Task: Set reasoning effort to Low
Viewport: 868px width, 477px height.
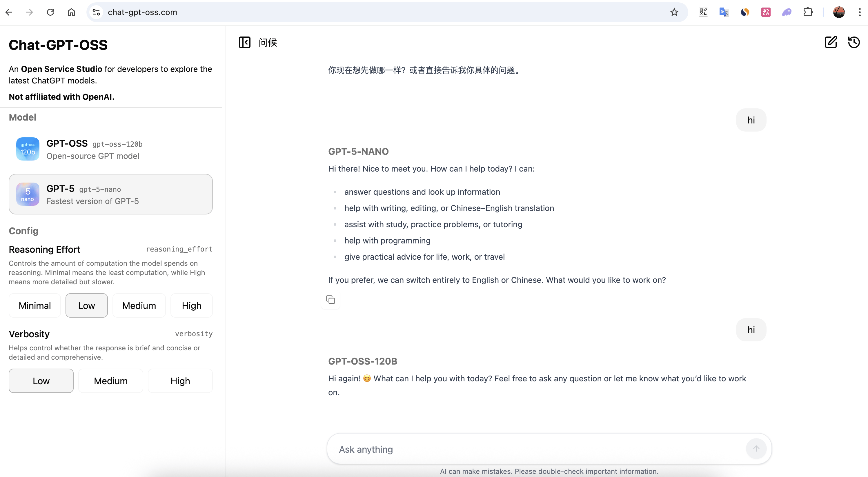Action: point(87,305)
